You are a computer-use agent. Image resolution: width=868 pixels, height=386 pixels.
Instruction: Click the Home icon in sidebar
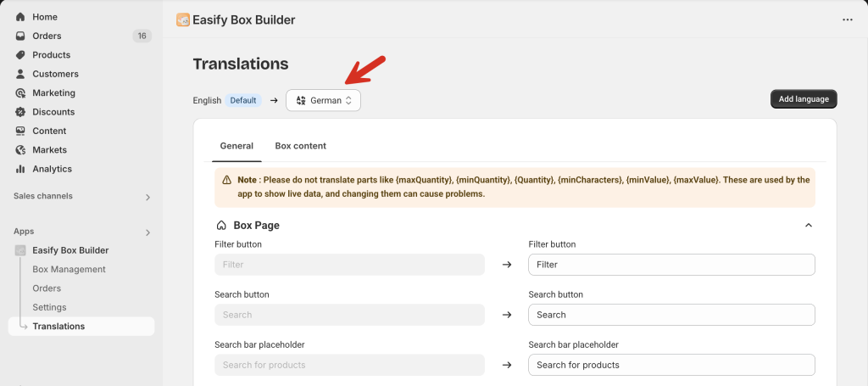pos(20,17)
